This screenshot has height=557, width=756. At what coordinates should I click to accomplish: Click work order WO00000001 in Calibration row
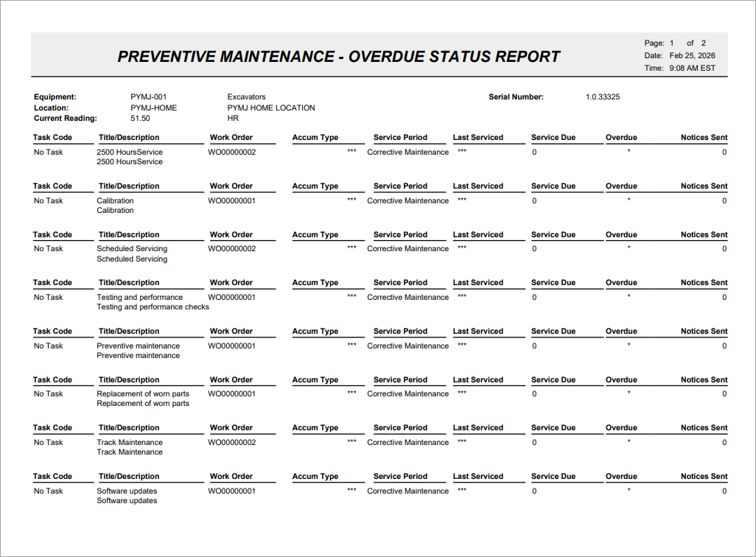coord(231,200)
